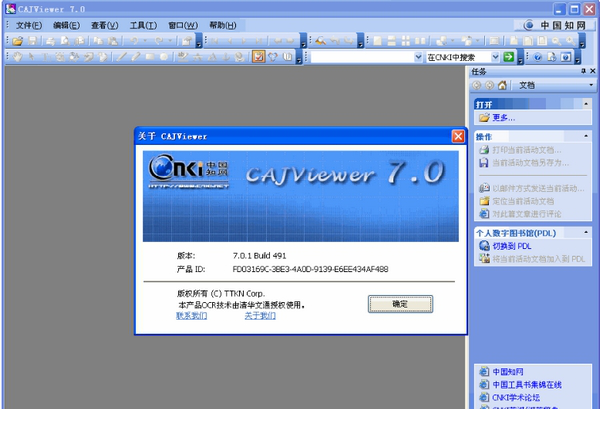Viewport: 600px width, 425px height.
Task: Click the search binoculars icon
Action: (x=321, y=41)
